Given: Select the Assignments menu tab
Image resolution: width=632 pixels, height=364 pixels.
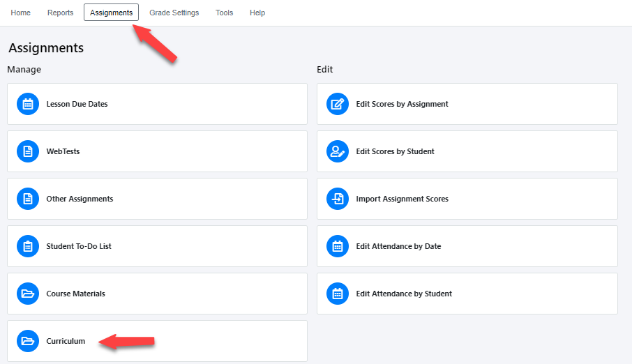Looking at the screenshot, I should 111,13.
